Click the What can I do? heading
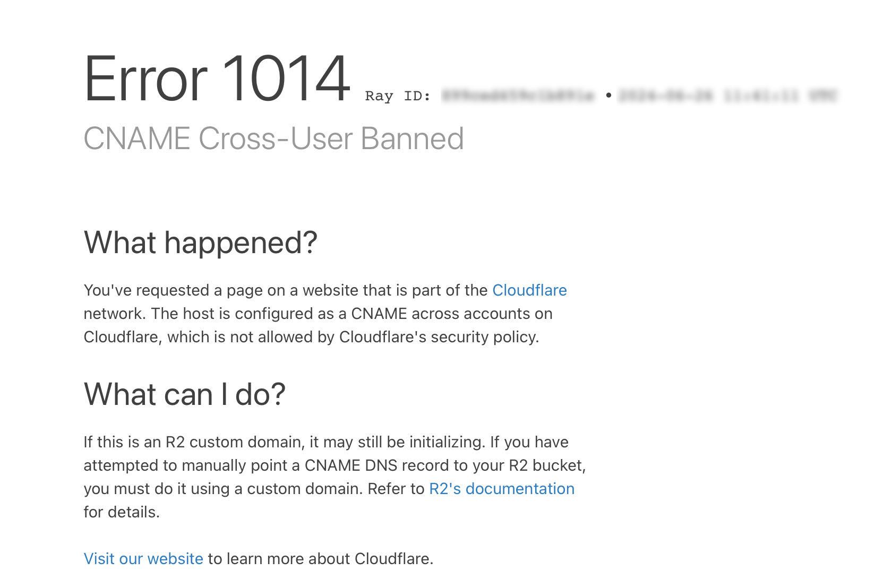The height and width of the screenshot is (588, 892). click(184, 393)
